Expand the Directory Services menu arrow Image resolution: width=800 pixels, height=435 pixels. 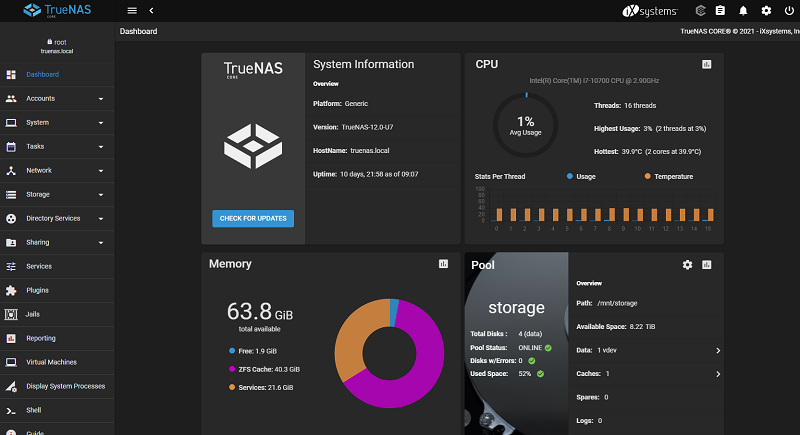click(x=101, y=219)
